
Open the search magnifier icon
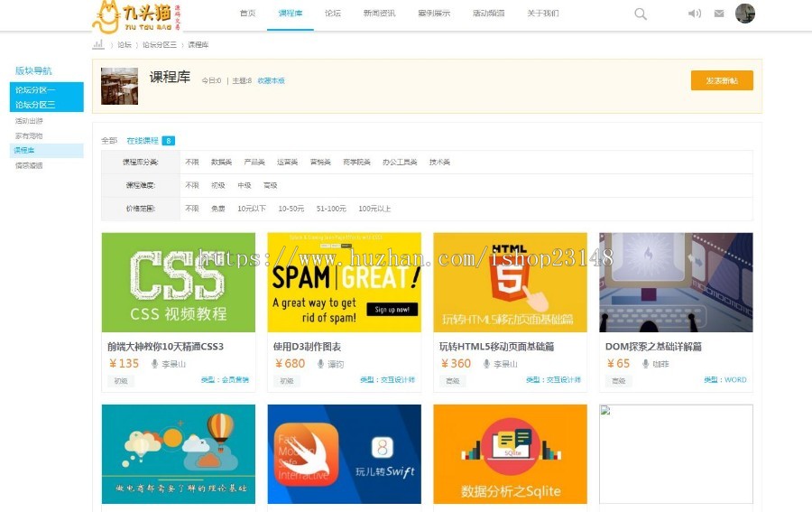coord(641,14)
